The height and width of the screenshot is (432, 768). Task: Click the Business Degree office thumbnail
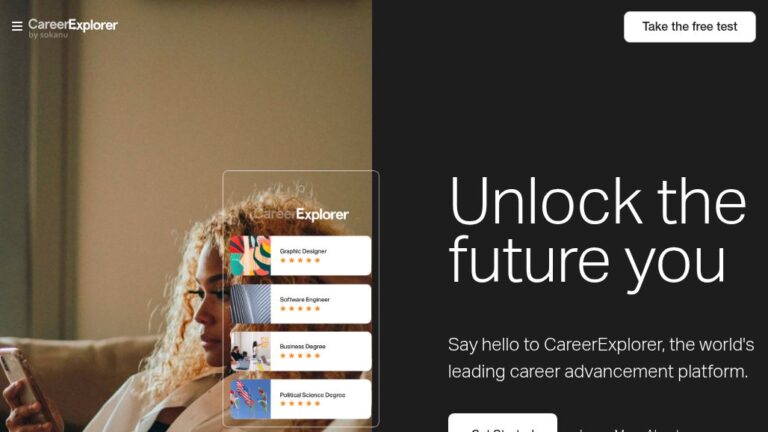pyautogui.click(x=250, y=351)
